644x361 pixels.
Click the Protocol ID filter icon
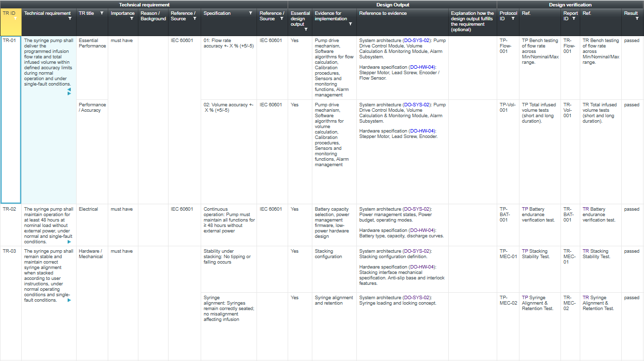click(513, 18)
